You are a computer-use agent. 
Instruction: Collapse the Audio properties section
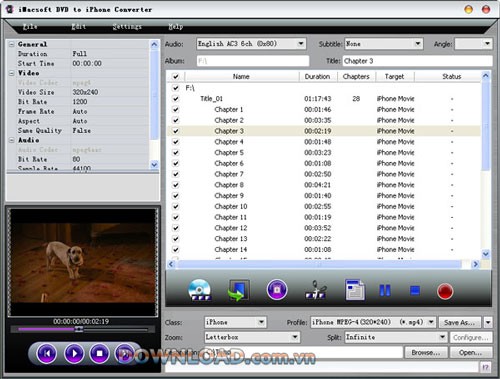tap(12, 140)
